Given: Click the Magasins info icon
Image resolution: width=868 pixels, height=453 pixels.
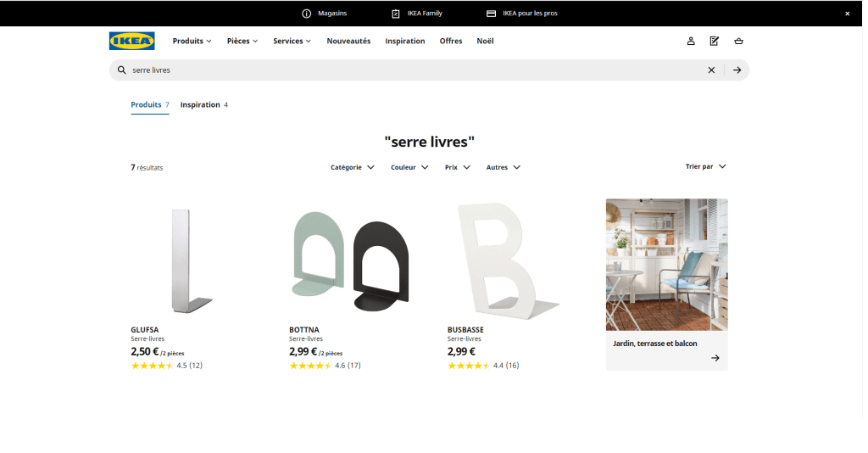Looking at the screenshot, I should coord(307,14).
